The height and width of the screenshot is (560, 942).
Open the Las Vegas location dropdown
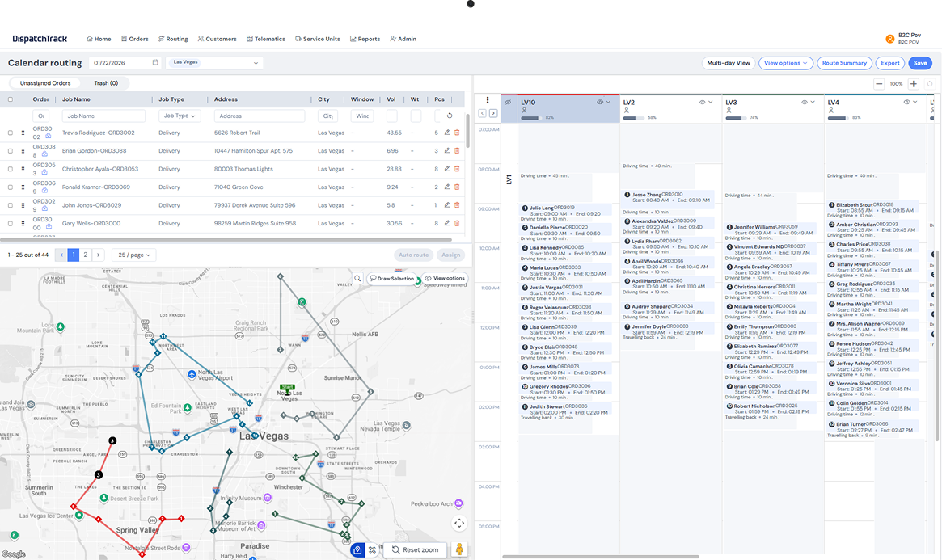[x=214, y=62]
